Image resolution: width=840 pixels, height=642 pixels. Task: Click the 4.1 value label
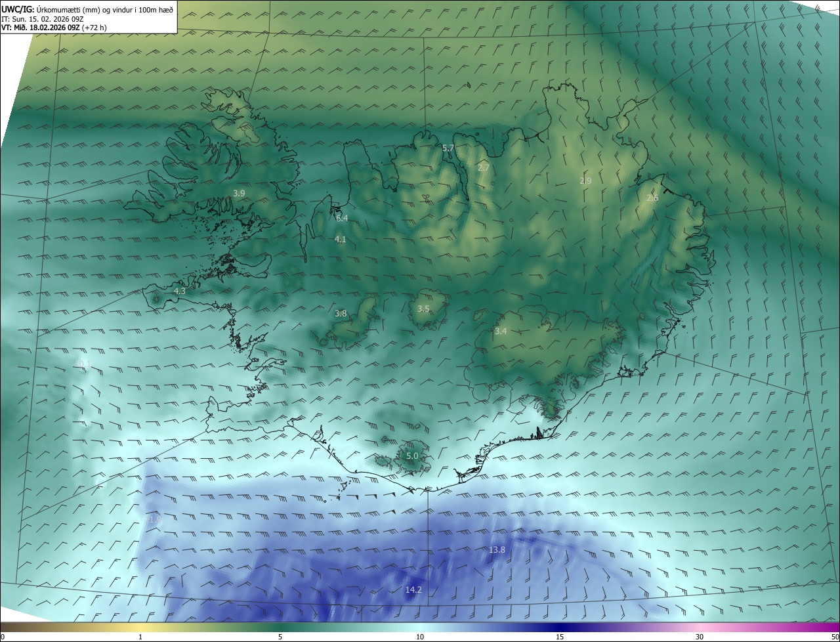[340, 240]
